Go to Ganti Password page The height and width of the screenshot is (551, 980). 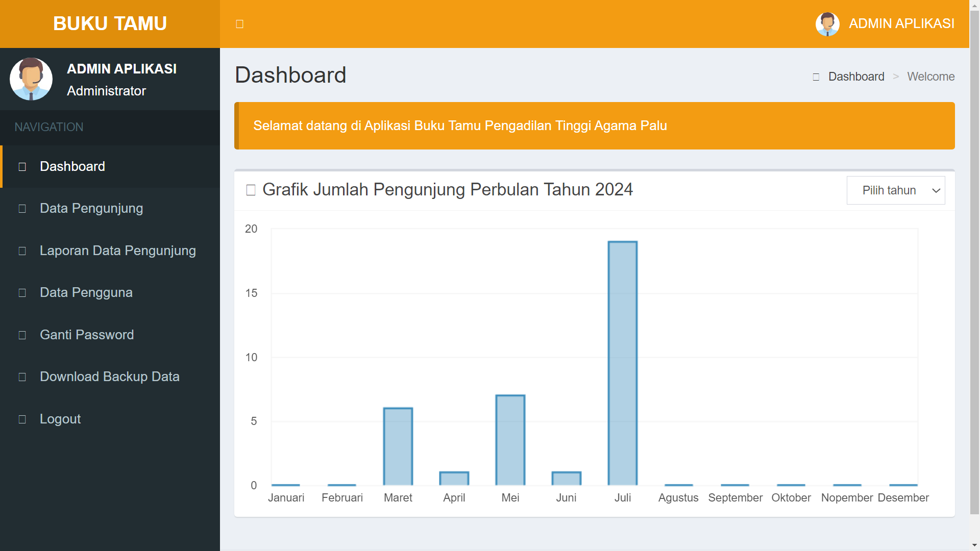click(x=87, y=335)
